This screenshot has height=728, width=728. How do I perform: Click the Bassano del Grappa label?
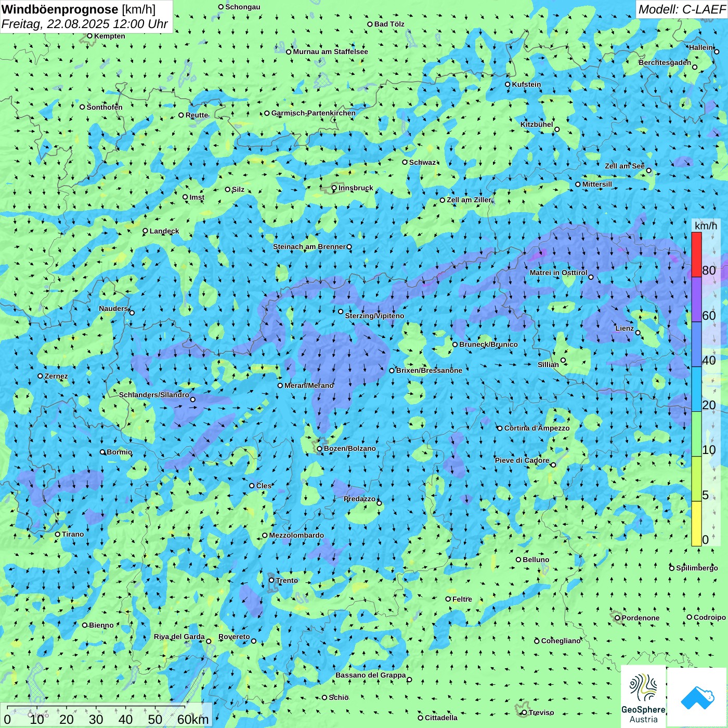click(x=370, y=675)
